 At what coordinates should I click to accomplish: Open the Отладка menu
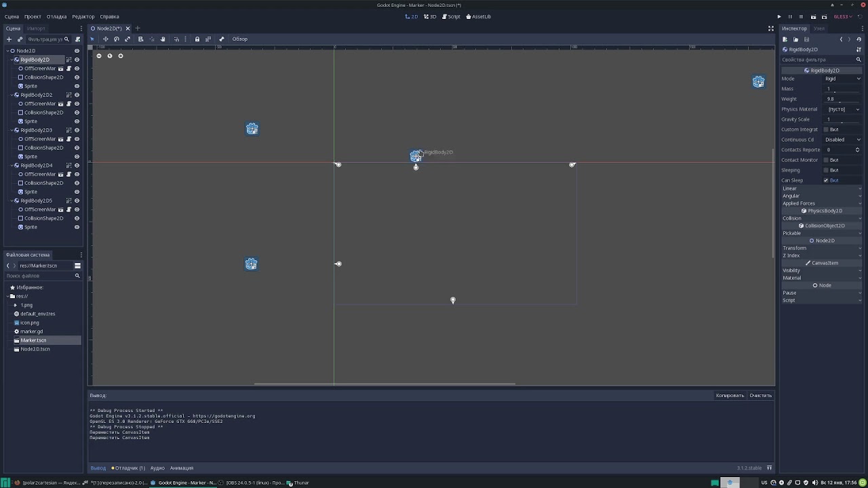click(x=56, y=17)
